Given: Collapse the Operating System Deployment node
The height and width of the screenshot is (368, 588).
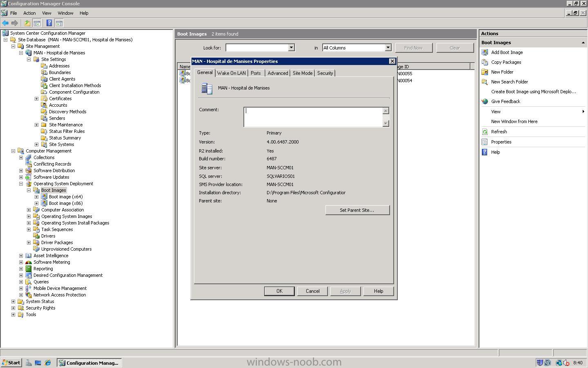Looking at the screenshot, I should coord(21,184).
